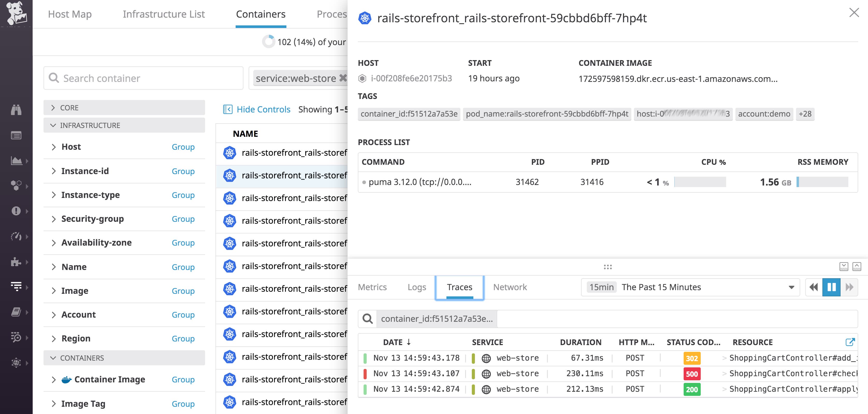Open the Events sidebar icon
The width and height of the screenshot is (868, 414).
pyautogui.click(x=16, y=135)
